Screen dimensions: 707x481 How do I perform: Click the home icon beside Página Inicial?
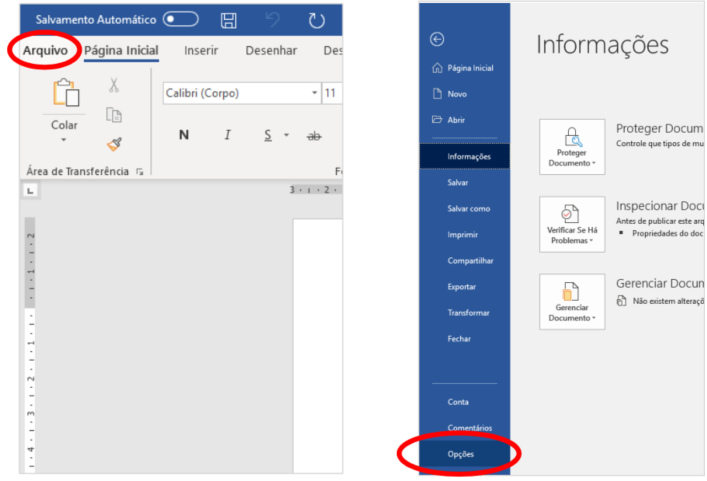[437, 68]
